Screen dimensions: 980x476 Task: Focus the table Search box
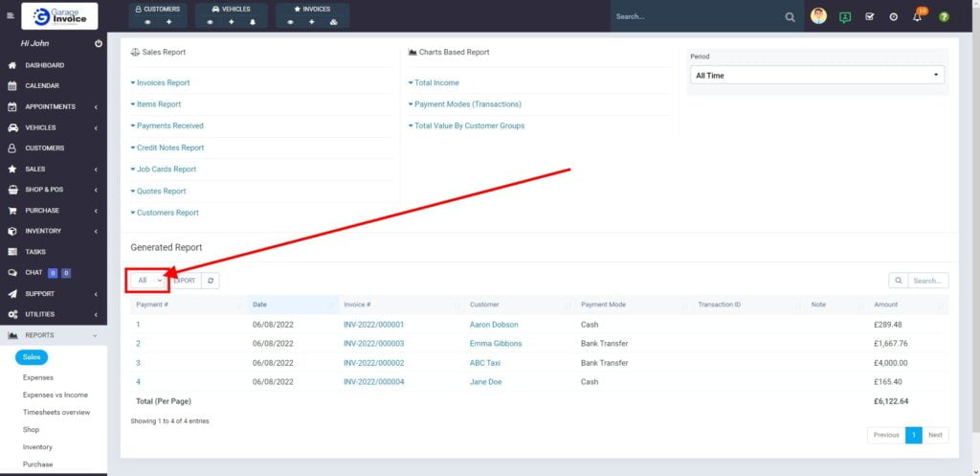pos(928,281)
